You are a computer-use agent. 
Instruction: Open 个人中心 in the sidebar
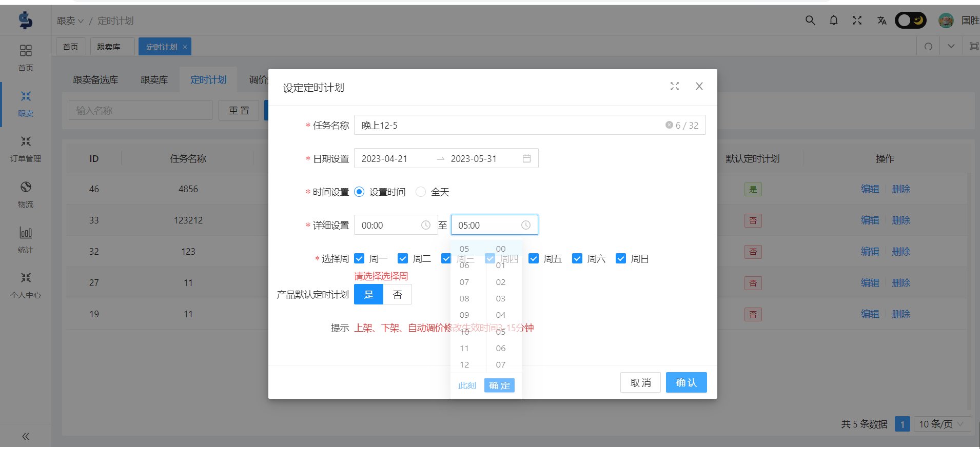pos(26,285)
